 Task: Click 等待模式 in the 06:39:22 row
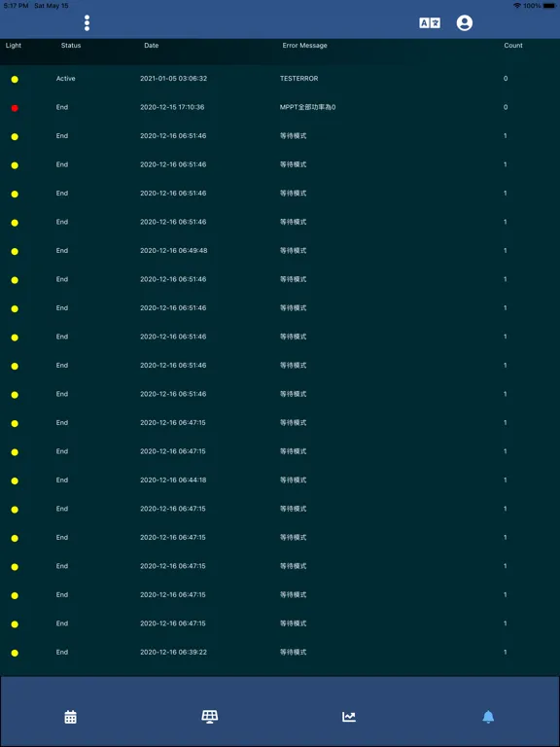click(x=294, y=652)
